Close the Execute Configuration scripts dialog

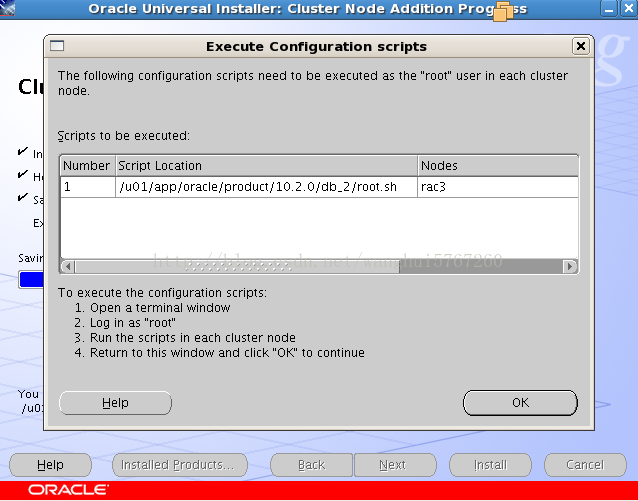(581, 46)
